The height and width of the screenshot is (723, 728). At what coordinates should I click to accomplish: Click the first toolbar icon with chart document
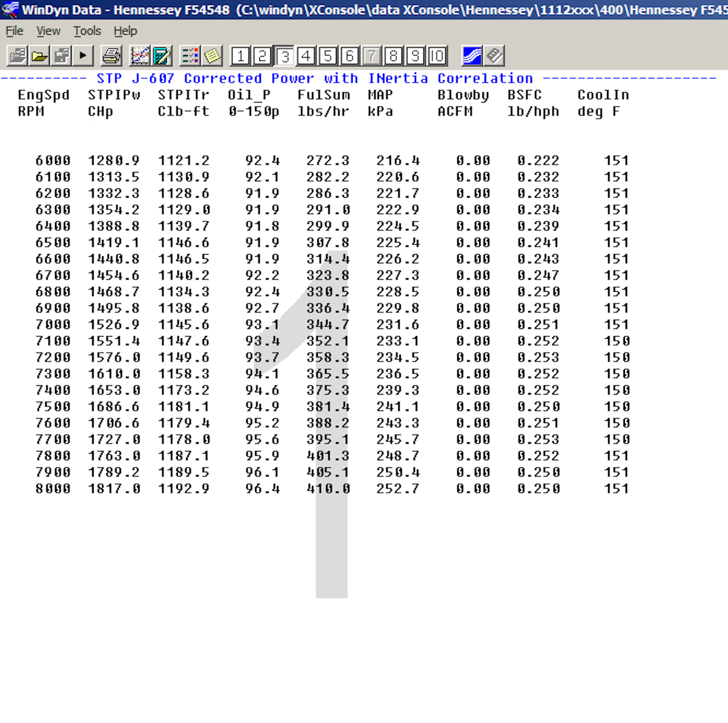pos(17,56)
